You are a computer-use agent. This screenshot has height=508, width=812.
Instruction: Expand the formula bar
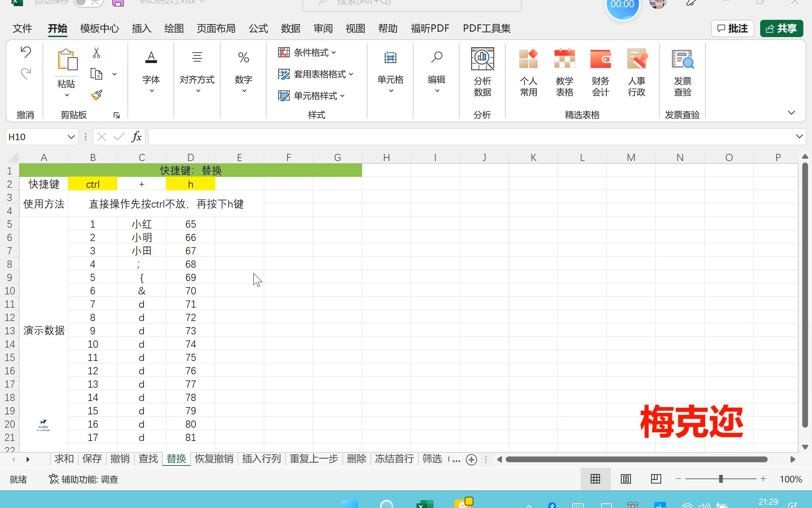pyautogui.click(x=799, y=136)
